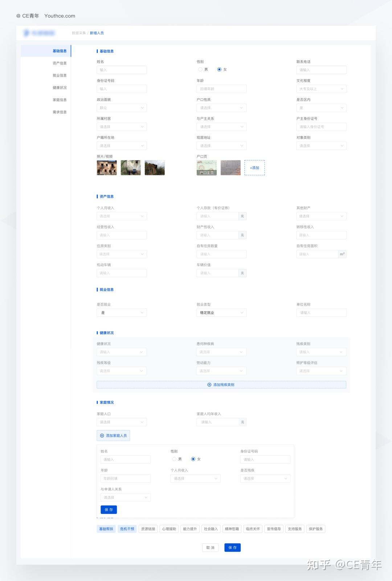Open the 户口性质 dropdown
Viewport: 392px width, 581px height.
click(221, 108)
